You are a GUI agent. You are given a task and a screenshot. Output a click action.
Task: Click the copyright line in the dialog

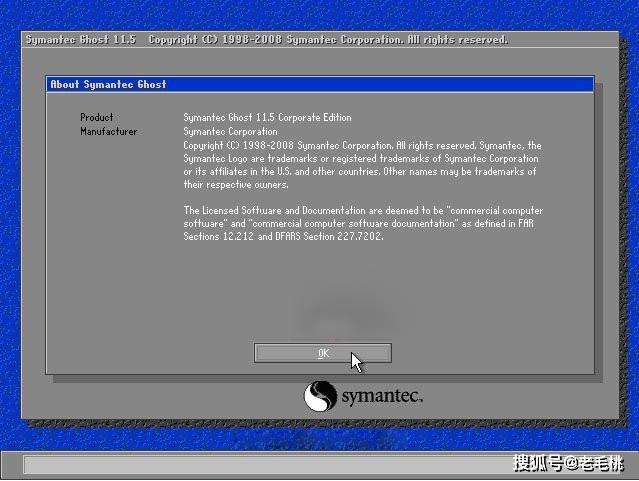[x=362, y=146]
